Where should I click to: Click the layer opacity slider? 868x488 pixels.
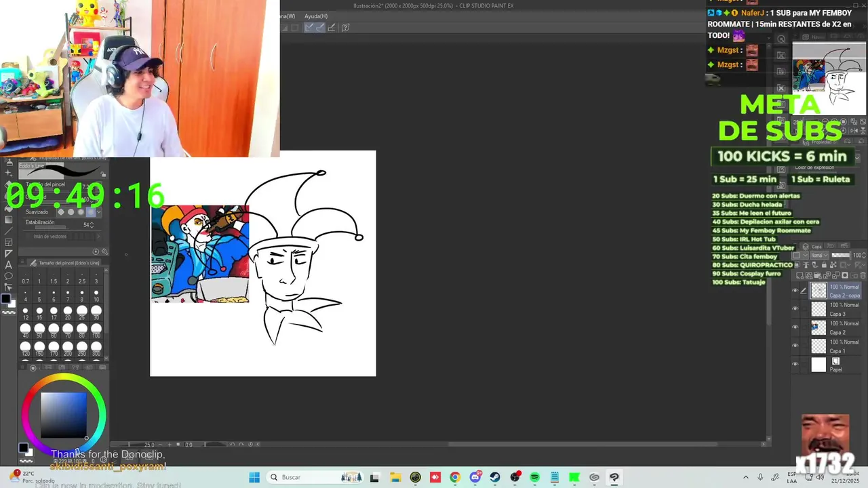[841, 255]
